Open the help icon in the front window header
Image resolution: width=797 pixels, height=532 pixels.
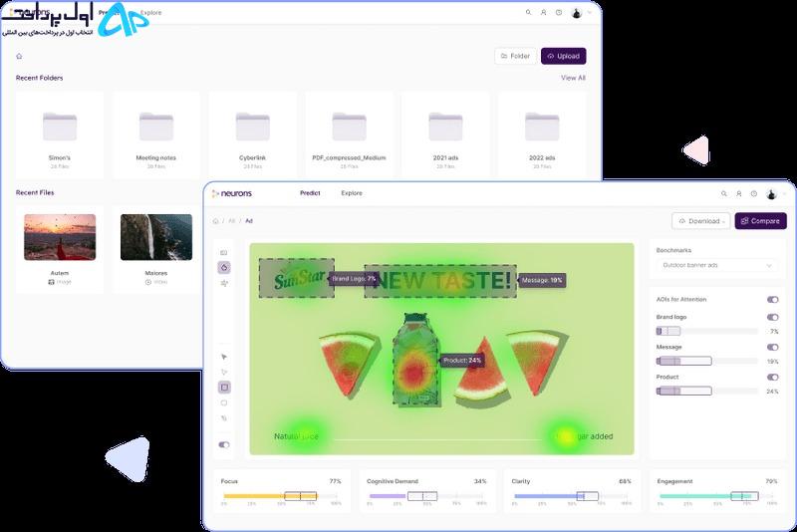pos(754,193)
